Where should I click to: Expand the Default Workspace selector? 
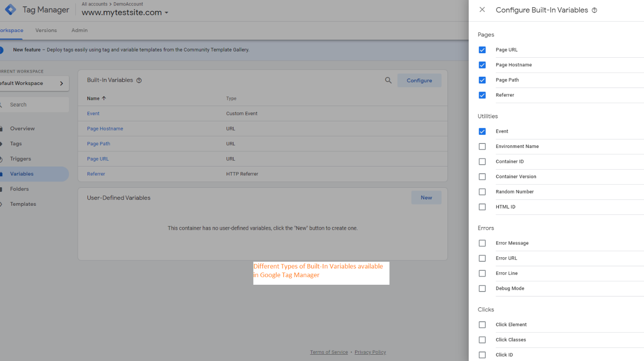[34, 83]
